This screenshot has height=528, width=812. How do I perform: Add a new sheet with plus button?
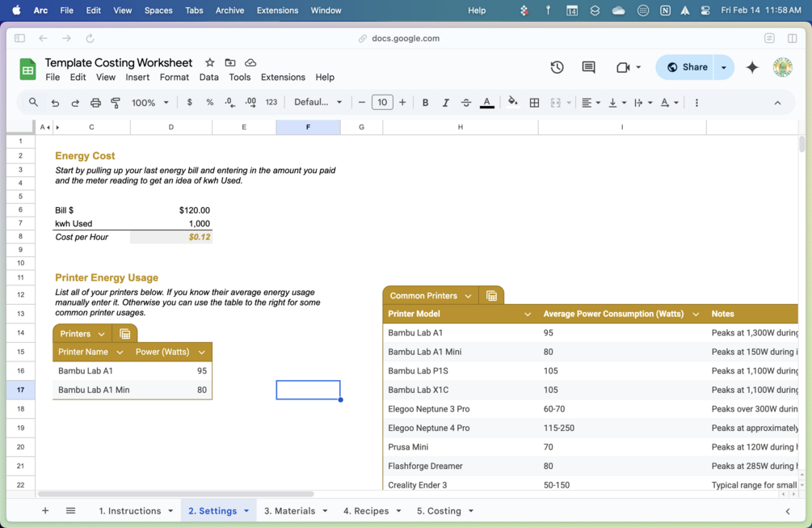coord(45,511)
